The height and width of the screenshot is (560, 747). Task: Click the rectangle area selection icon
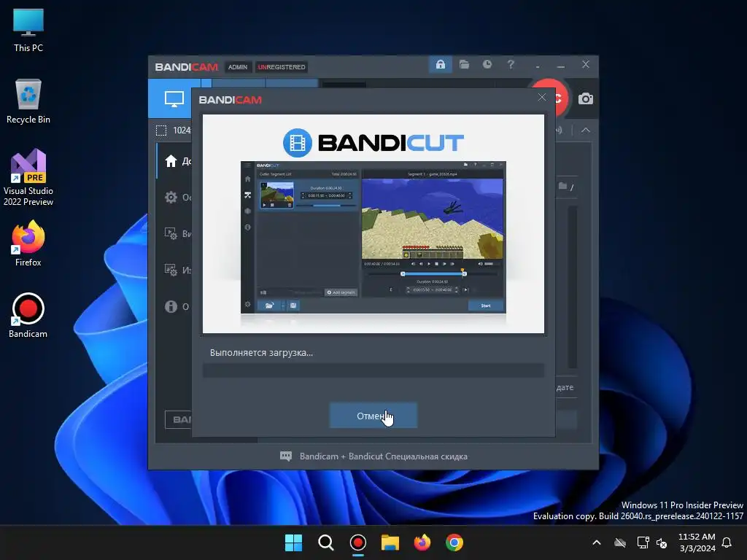161,131
